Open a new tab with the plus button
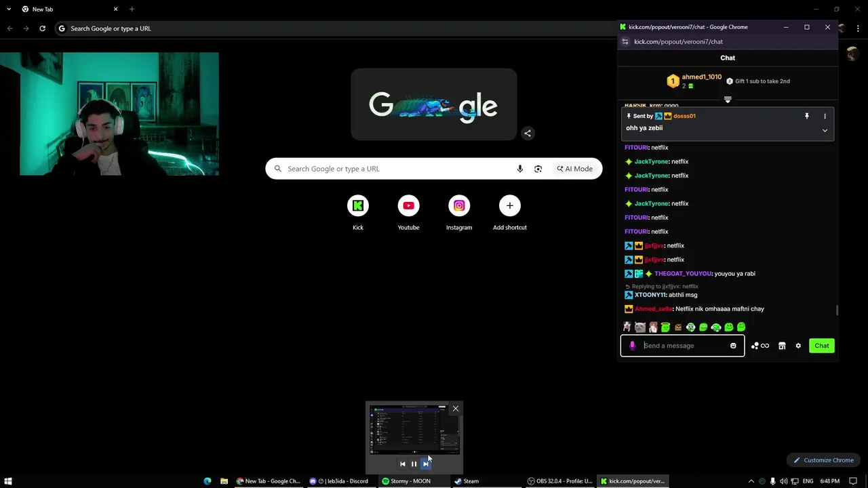868x488 pixels. click(132, 9)
